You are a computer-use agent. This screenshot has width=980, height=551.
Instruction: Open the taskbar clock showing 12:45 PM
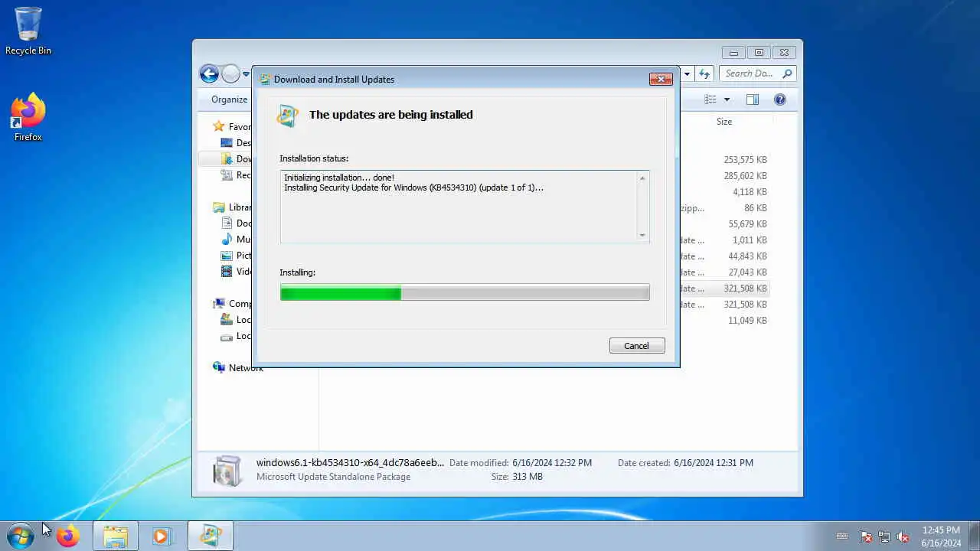pos(941,536)
